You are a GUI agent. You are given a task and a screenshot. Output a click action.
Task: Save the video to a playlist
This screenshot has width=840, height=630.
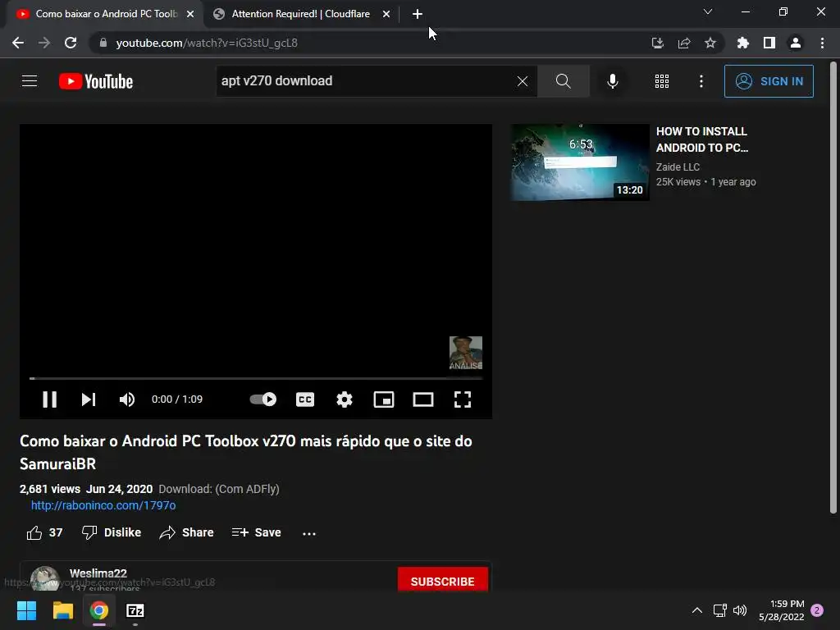click(x=256, y=532)
